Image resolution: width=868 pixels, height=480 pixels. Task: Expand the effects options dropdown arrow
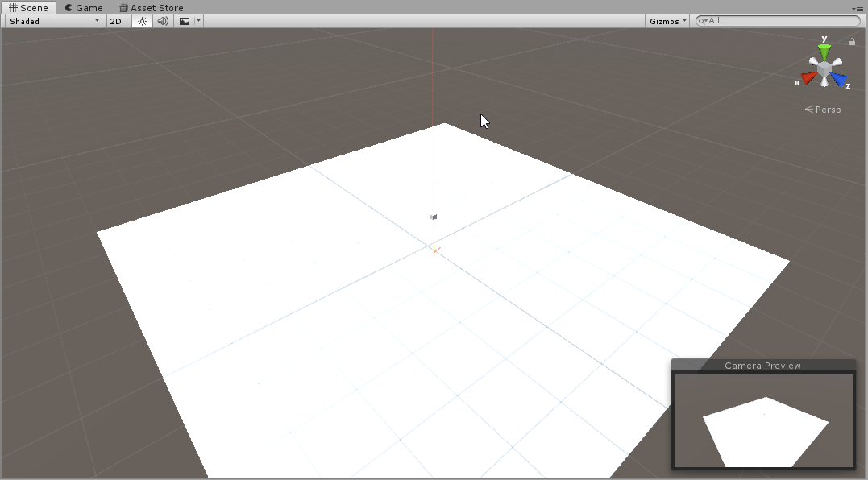(198, 21)
